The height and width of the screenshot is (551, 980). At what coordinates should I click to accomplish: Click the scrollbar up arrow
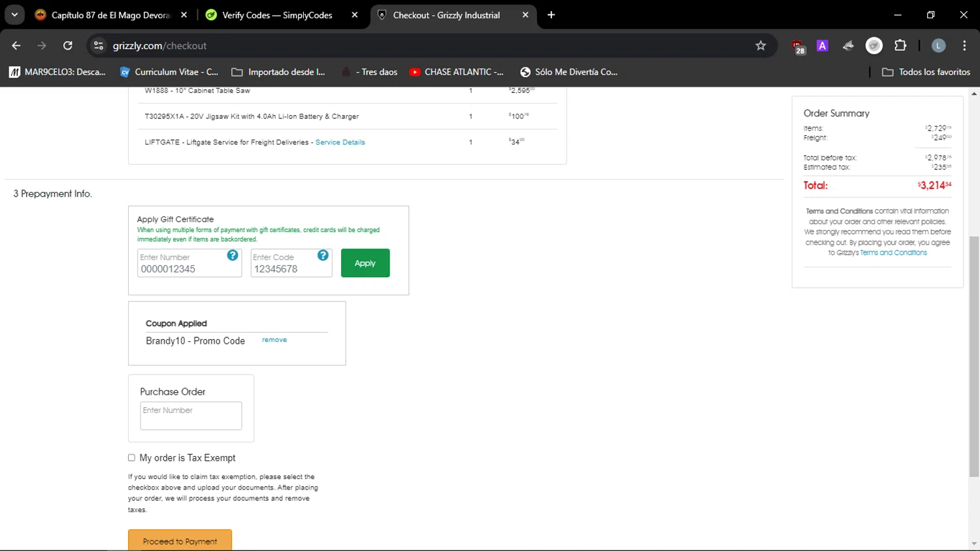tap(974, 93)
